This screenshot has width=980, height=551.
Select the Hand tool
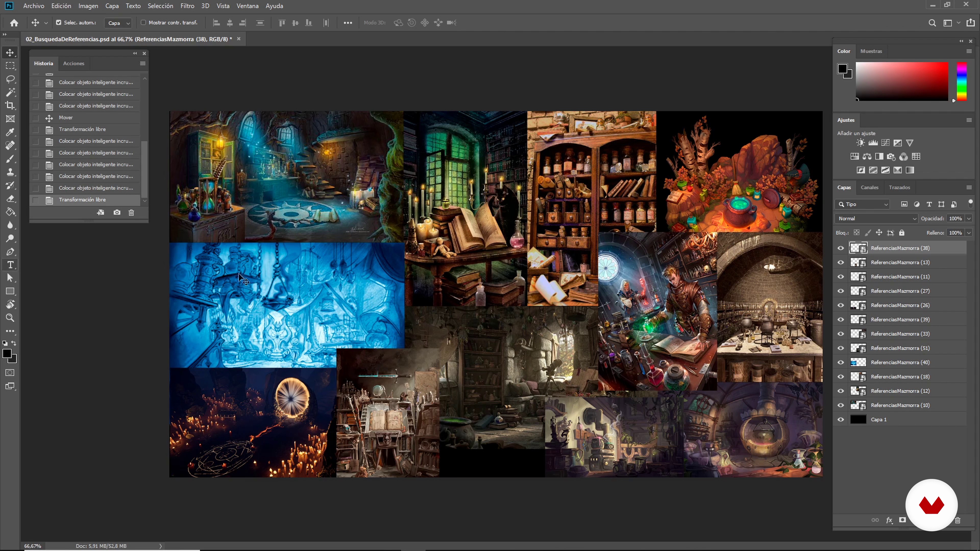click(x=10, y=305)
